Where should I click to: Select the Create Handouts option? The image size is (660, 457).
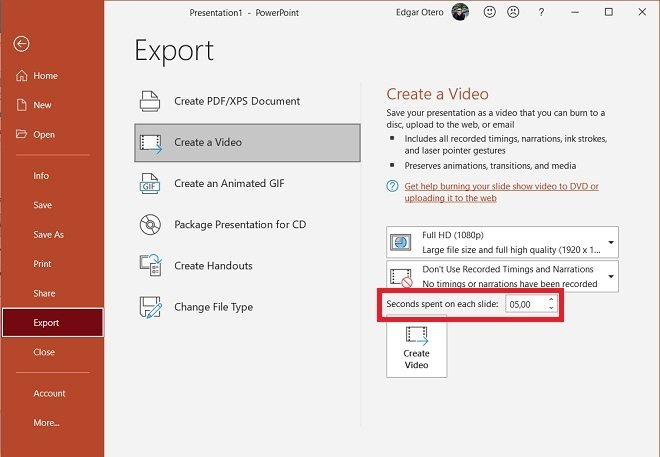[x=248, y=266]
